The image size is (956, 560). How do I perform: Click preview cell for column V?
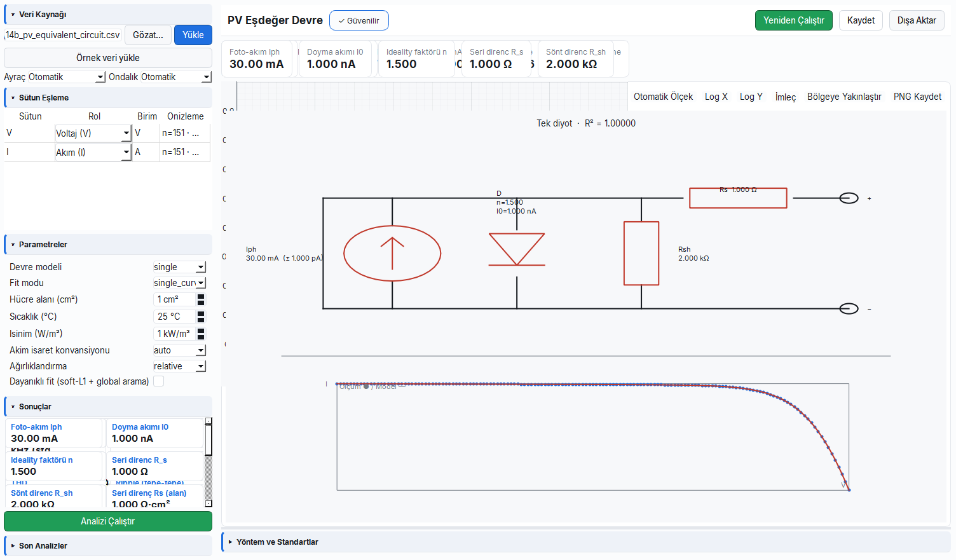click(x=184, y=133)
